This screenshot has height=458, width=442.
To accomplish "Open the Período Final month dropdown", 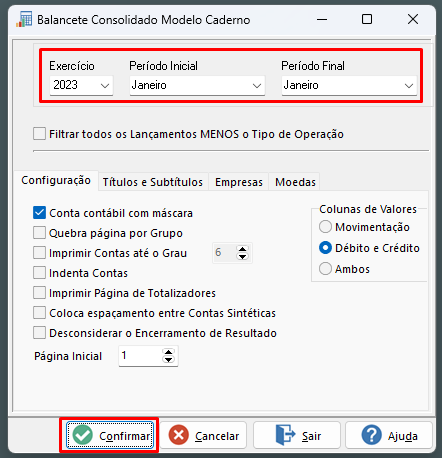I will coord(349,85).
